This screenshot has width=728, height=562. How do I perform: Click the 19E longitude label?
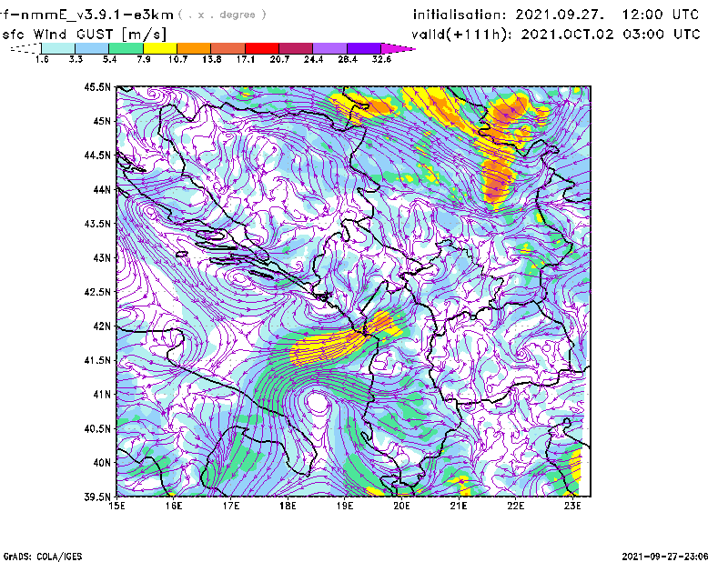pyautogui.click(x=345, y=506)
